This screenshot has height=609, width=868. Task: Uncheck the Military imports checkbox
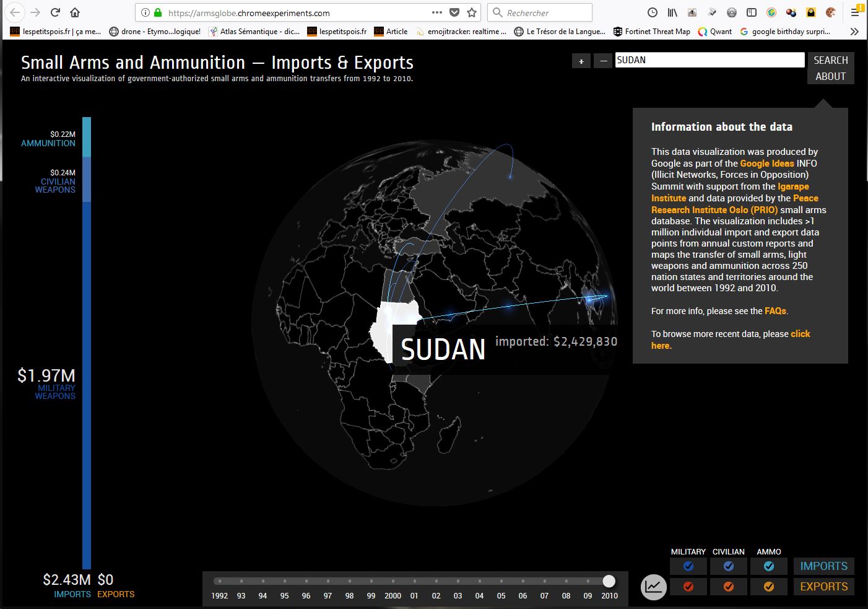tap(688, 566)
